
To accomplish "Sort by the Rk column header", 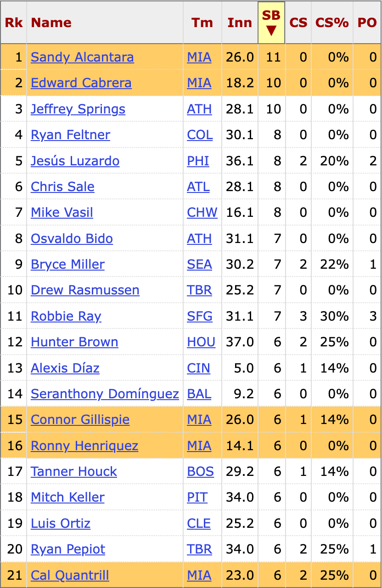I will (x=14, y=23).
